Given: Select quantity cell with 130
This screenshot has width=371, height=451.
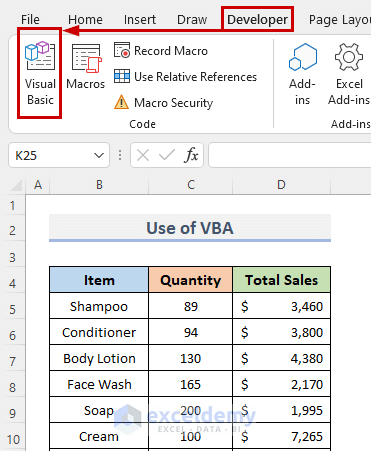Looking at the screenshot, I should [191, 358].
